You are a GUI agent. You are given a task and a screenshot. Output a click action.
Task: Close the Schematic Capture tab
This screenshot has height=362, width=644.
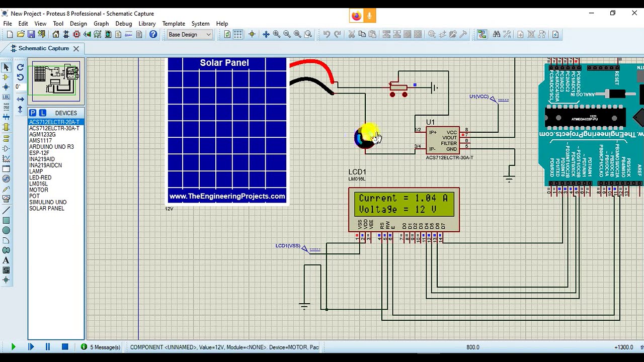tap(76, 48)
